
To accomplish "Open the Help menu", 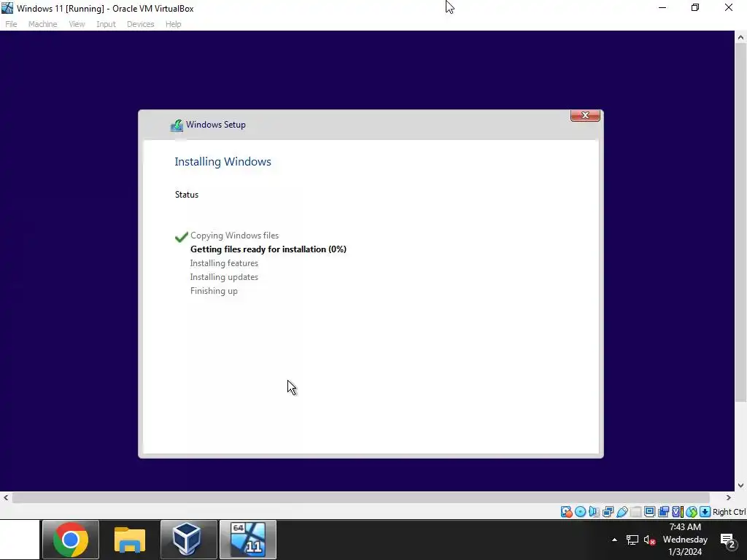I will click(174, 24).
